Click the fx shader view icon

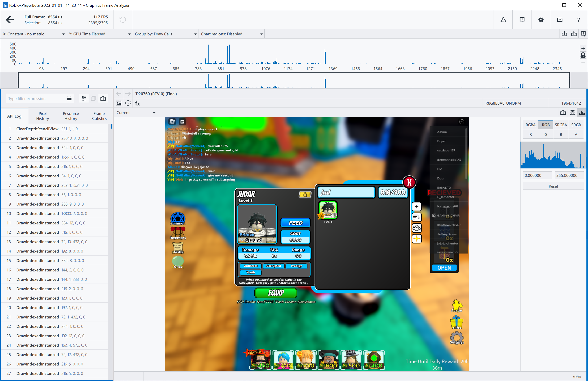tap(137, 103)
